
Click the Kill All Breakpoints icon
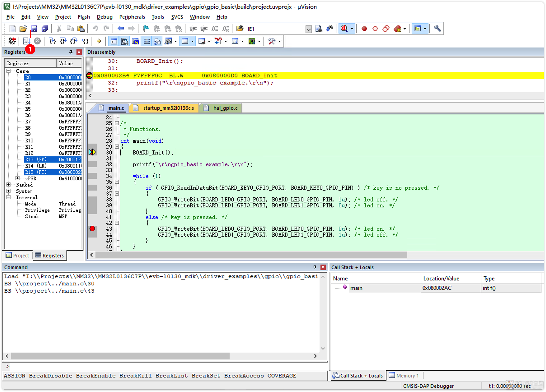(x=398, y=29)
